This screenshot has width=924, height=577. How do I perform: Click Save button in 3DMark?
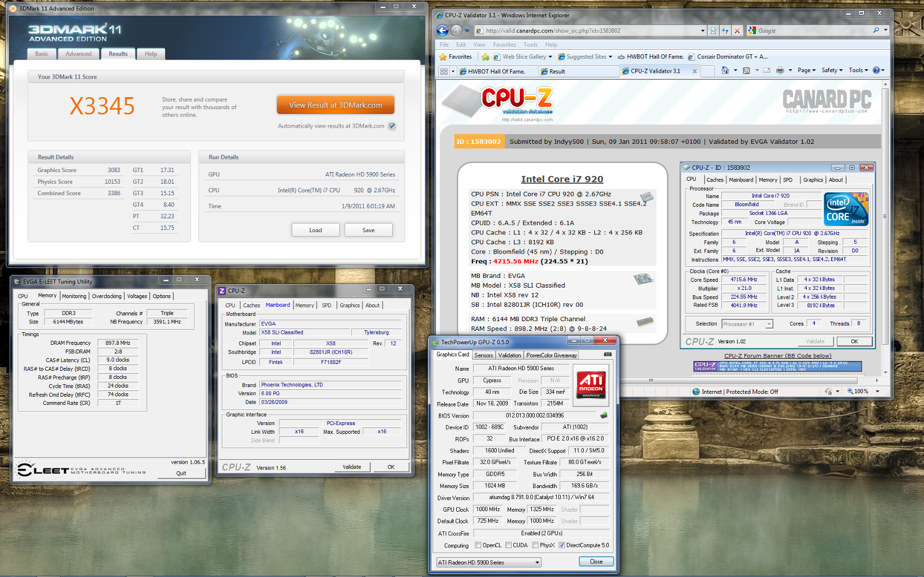pos(368,230)
